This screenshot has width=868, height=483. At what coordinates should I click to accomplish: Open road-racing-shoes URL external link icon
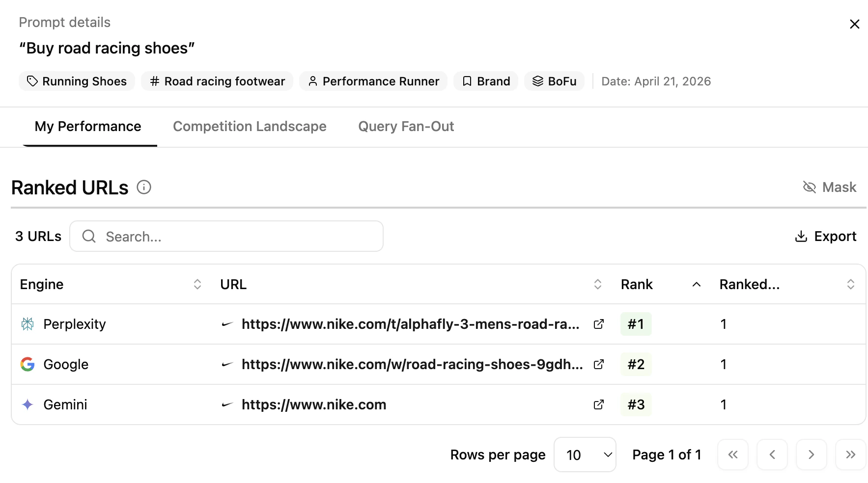(599, 364)
